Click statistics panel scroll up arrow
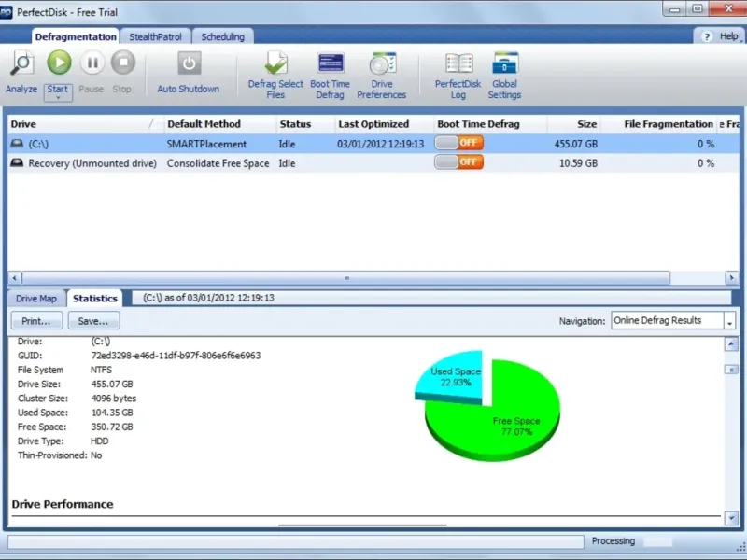Image resolution: width=747 pixels, height=560 pixels. tap(731, 343)
